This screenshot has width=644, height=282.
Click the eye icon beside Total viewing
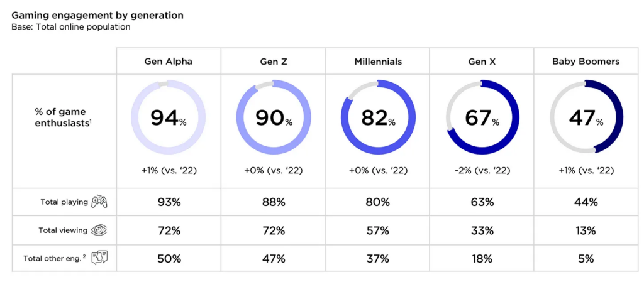(99, 230)
